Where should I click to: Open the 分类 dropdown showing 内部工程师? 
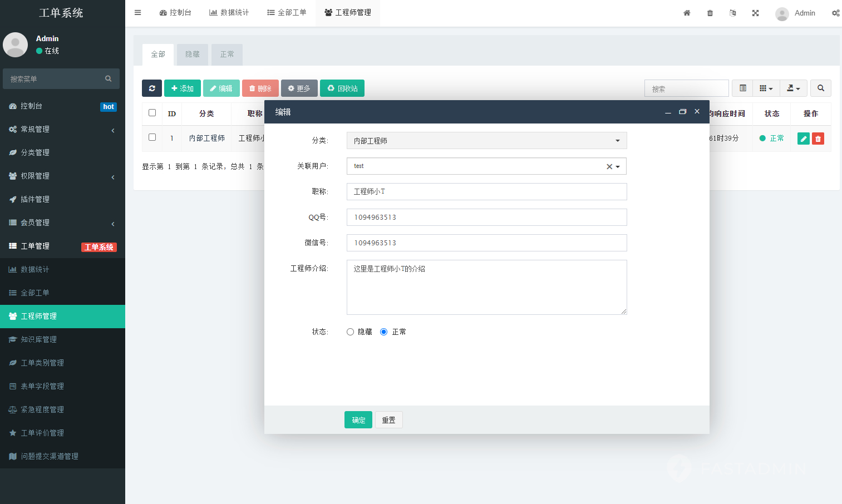[x=486, y=141]
